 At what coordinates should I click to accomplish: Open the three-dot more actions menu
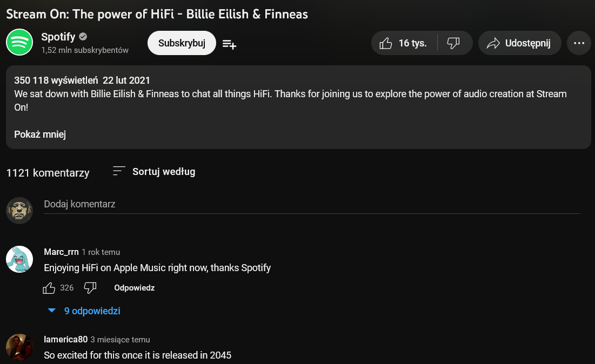point(579,43)
